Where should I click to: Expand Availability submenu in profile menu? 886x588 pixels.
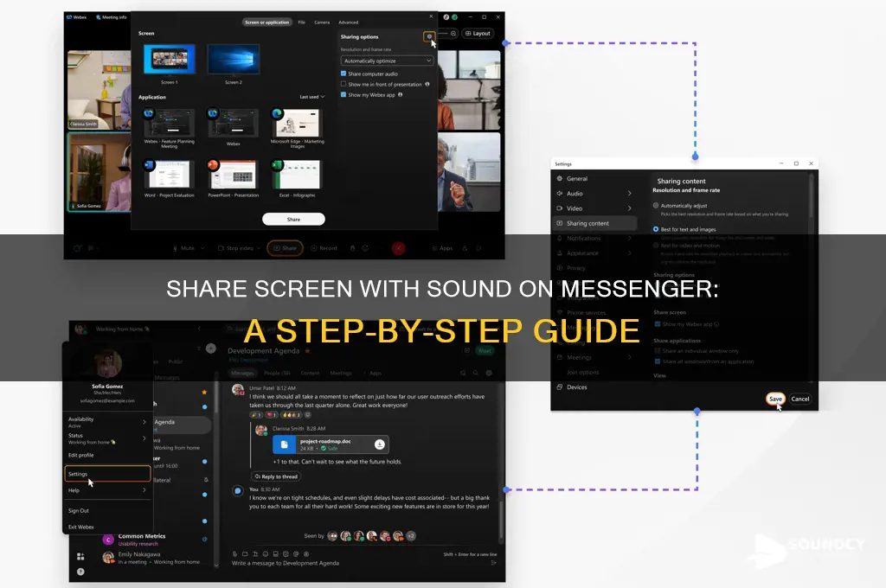[144, 422]
